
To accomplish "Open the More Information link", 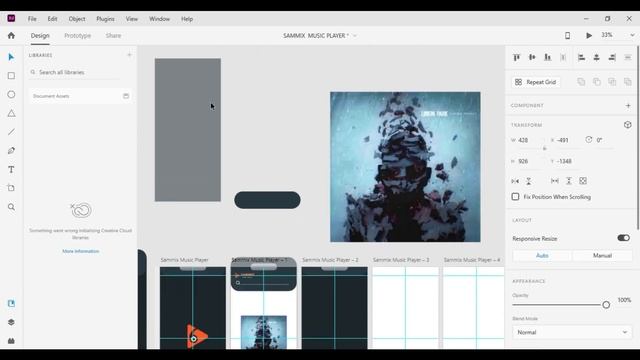I will click(x=80, y=251).
